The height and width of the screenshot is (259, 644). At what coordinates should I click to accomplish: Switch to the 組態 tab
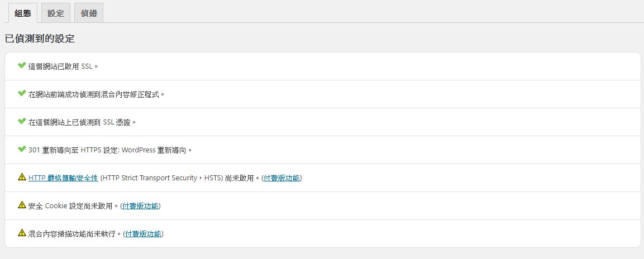(x=22, y=13)
